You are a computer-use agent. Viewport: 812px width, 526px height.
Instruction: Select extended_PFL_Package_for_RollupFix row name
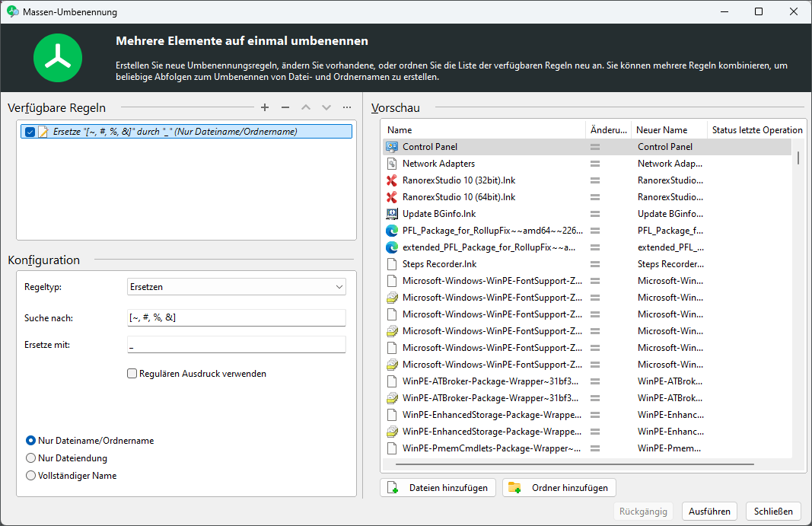click(489, 247)
